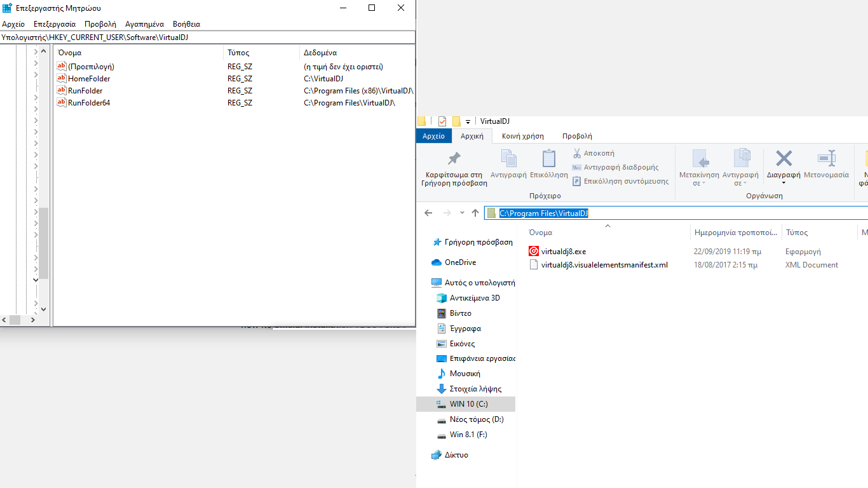Click the Up arrow to parent folder
This screenshot has height=488, width=868.
[x=475, y=213]
